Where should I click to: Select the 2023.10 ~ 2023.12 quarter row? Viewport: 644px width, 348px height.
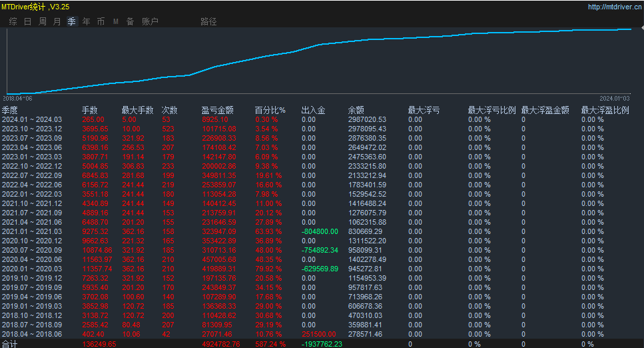pyautogui.click(x=322, y=129)
